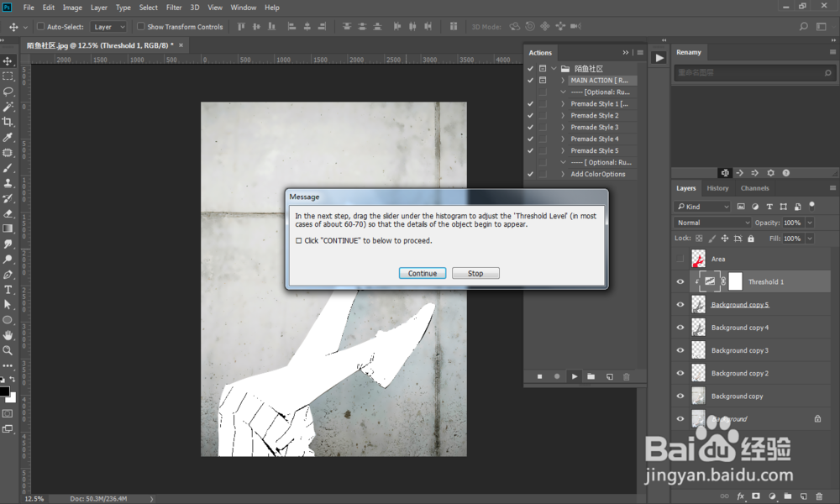
Task: Open the Actions panel options menu
Action: point(640,52)
